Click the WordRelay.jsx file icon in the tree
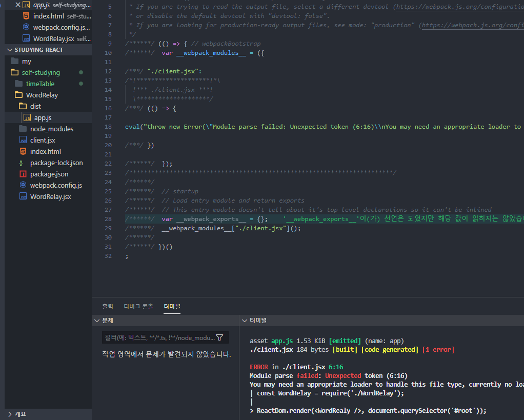 click(x=23, y=196)
